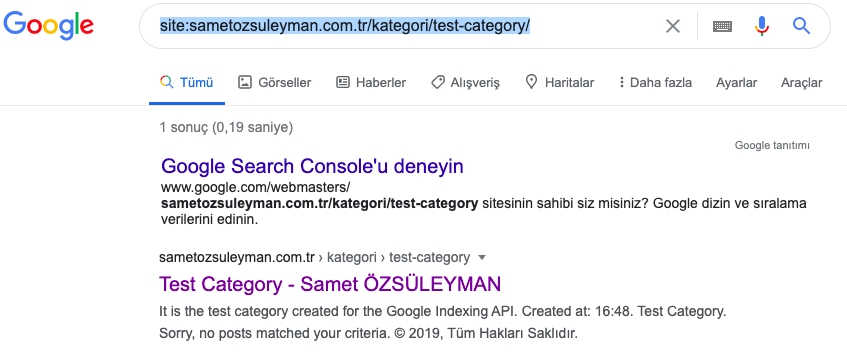Viewport: 847px width, 362px height.
Task: Click the sametozsuleyman.com.tr breadcrumb URL
Action: [x=237, y=257]
